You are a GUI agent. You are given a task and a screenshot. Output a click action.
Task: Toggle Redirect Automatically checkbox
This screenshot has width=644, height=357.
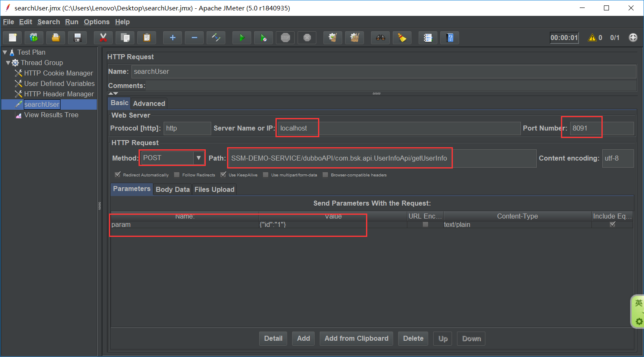(118, 174)
